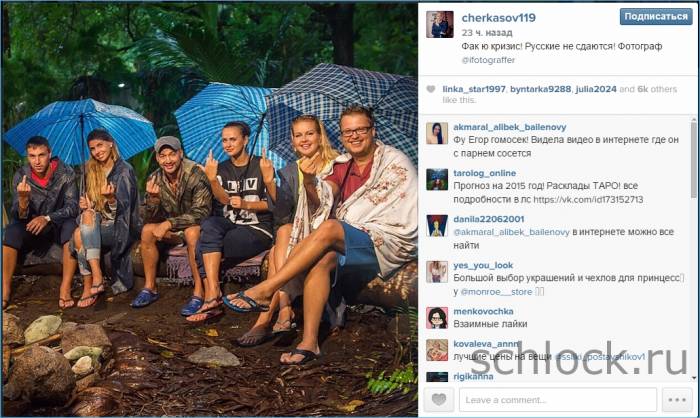Click the Подписаться follow button

[656, 17]
